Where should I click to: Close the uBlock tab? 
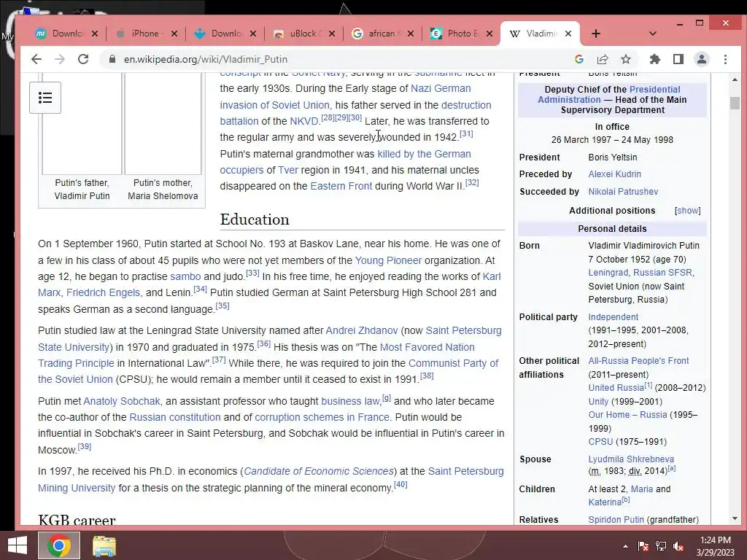[332, 34]
